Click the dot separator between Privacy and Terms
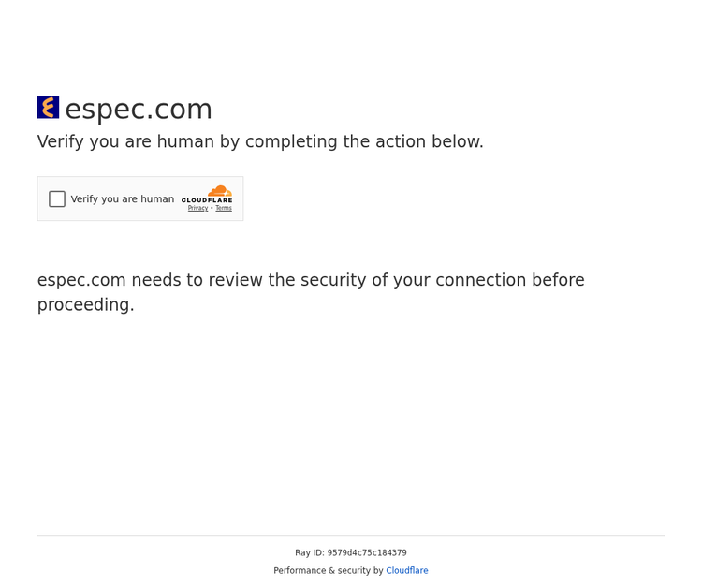This screenshot has height=588, width=702. click(x=212, y=208)
